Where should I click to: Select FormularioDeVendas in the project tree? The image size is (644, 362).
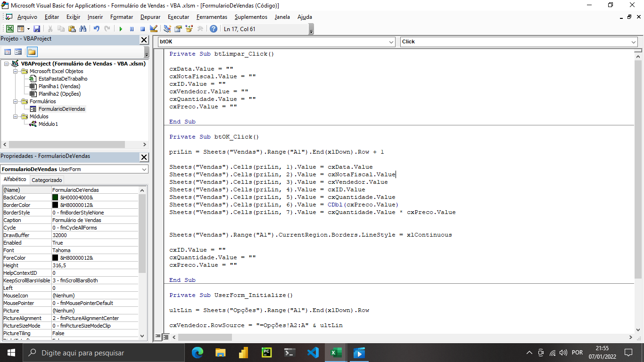tap(61, 108)
